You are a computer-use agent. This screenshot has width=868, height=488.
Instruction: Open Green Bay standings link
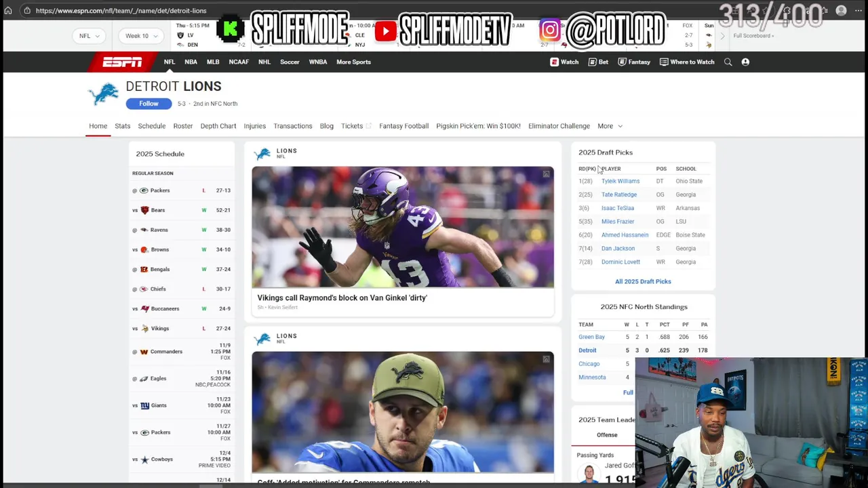591,337
